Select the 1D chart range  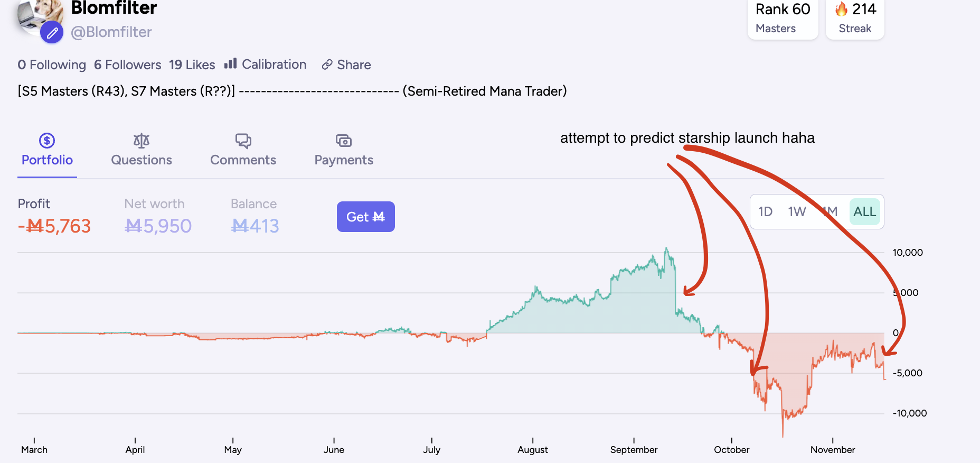765,212
